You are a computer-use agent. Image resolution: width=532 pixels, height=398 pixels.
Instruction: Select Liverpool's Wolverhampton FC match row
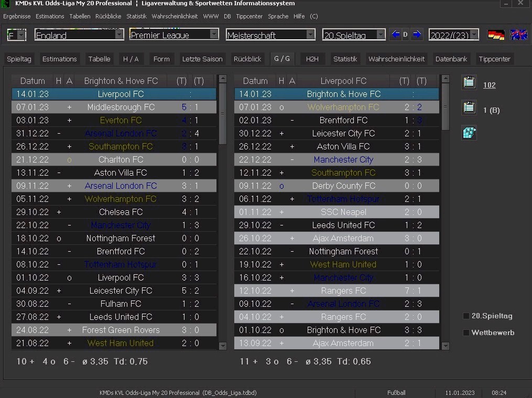click(336, 107)
